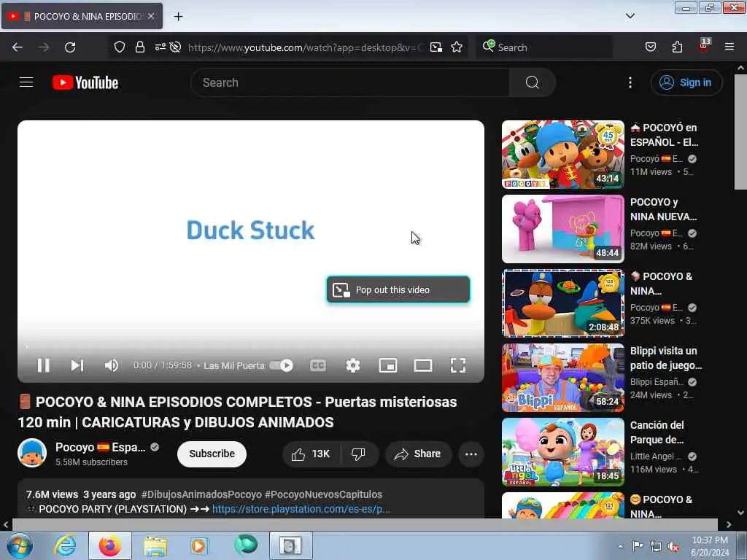
Task: Like the video with thumbs up
Action: click(x=311, y=454)
